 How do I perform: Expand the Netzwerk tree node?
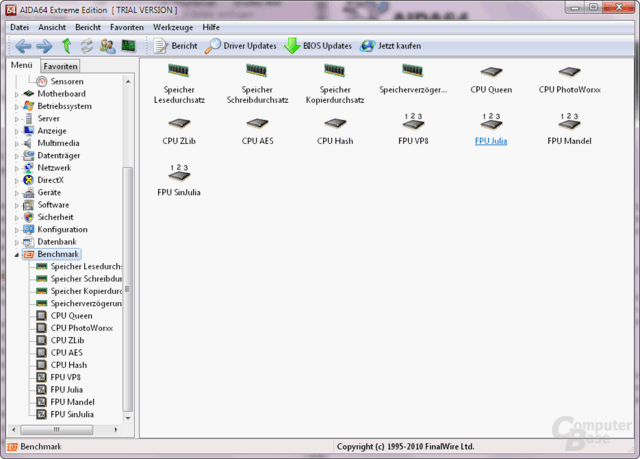point(17,169)
